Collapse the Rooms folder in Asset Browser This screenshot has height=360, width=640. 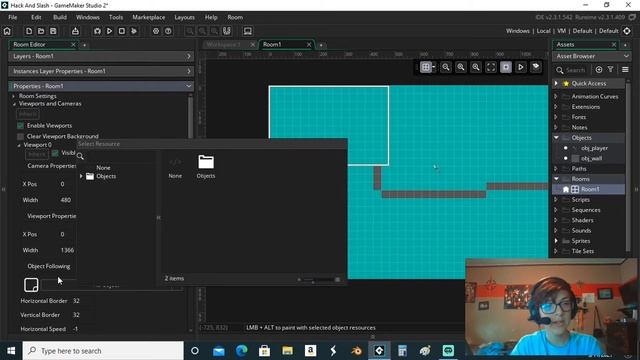click(x=556, y=179)
